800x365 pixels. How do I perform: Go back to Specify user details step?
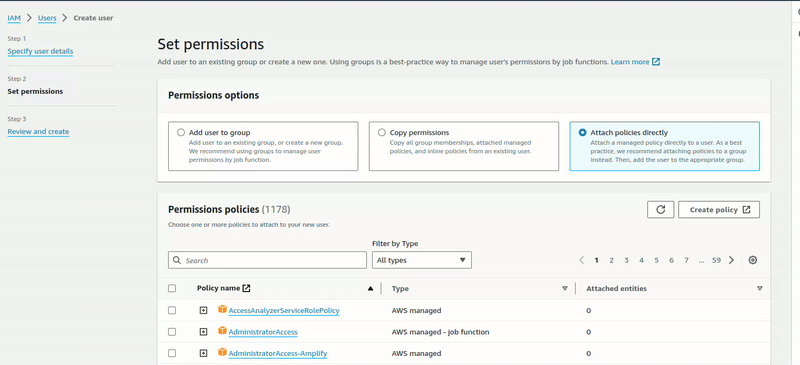[40, 51]
